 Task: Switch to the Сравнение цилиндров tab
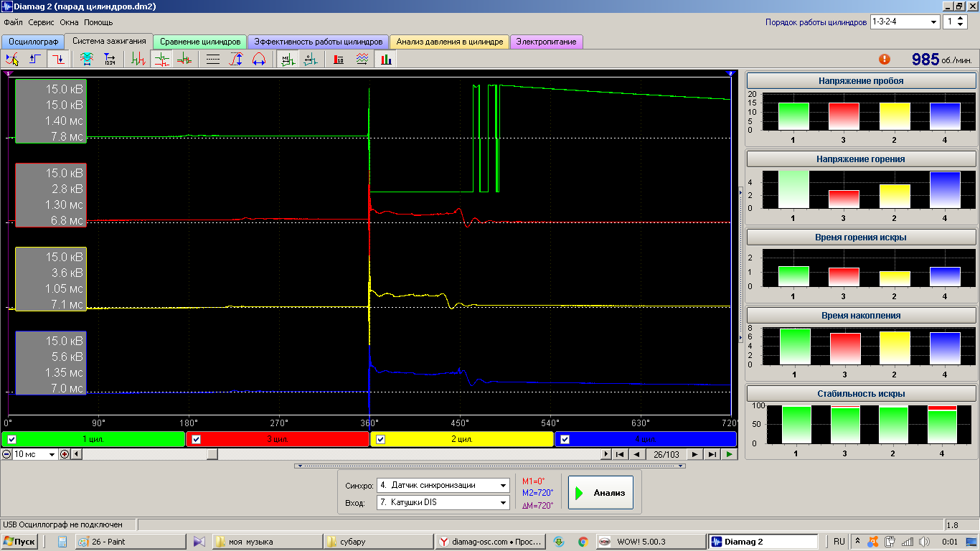coord(200,42)
